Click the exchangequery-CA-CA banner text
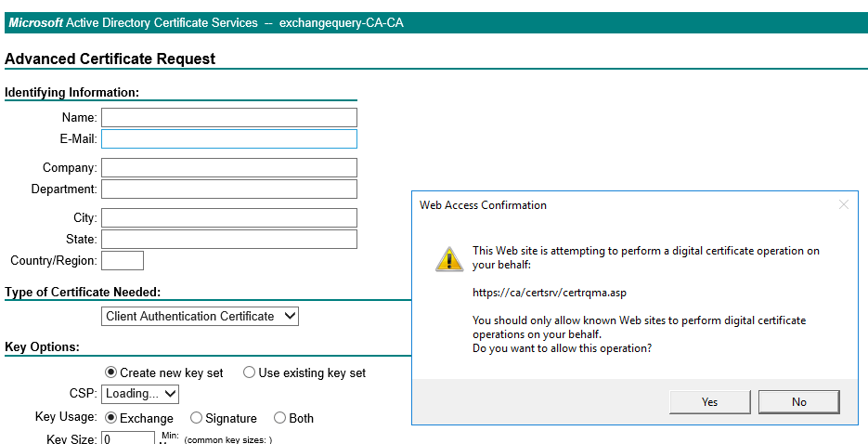The width and height of the screenshot is (868, 444). (x=341, y=22)
